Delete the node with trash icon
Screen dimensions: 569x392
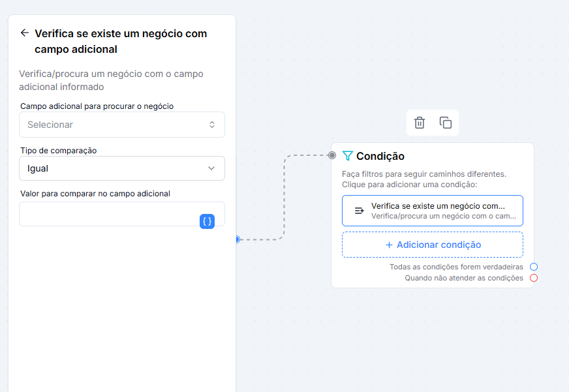click(x=420, y=123)
